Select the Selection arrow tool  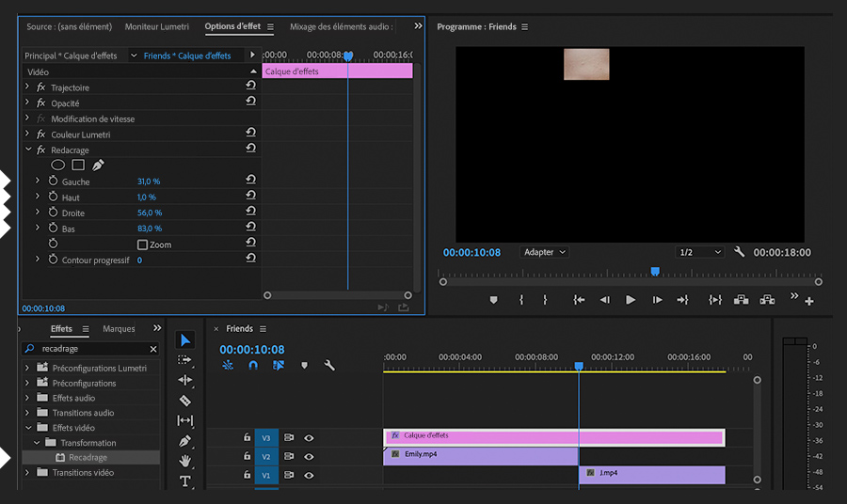185,339
